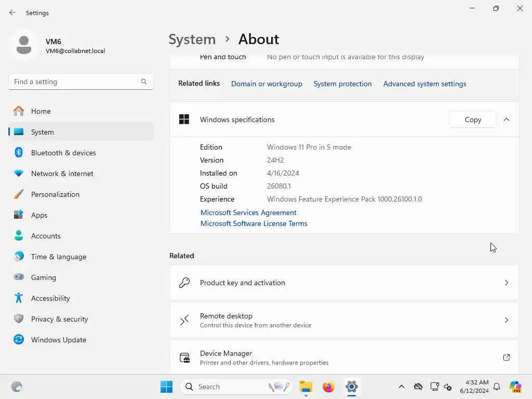Click the Installed on date 4/16/2024
This screenshot has height=399, width=532.
coord(283,173)
